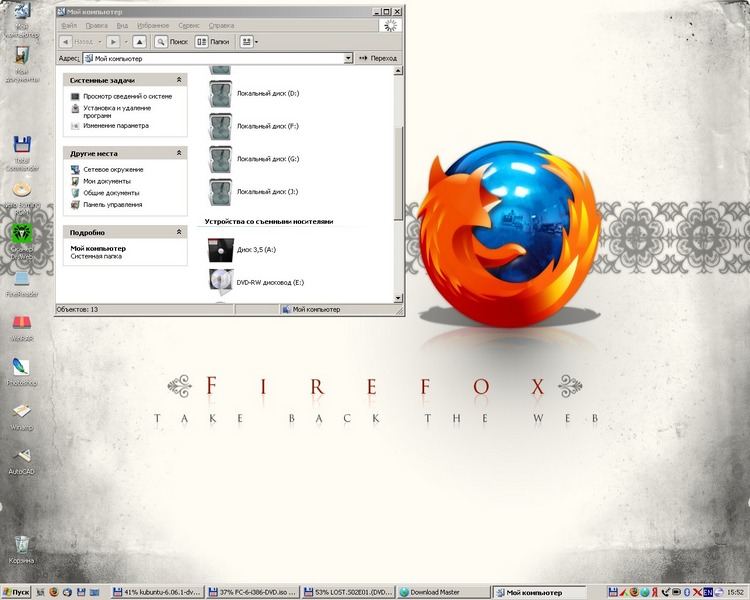Viewport: 750px width, 600px height.
Task: Open the Файл menu
Action: [68, 24]
